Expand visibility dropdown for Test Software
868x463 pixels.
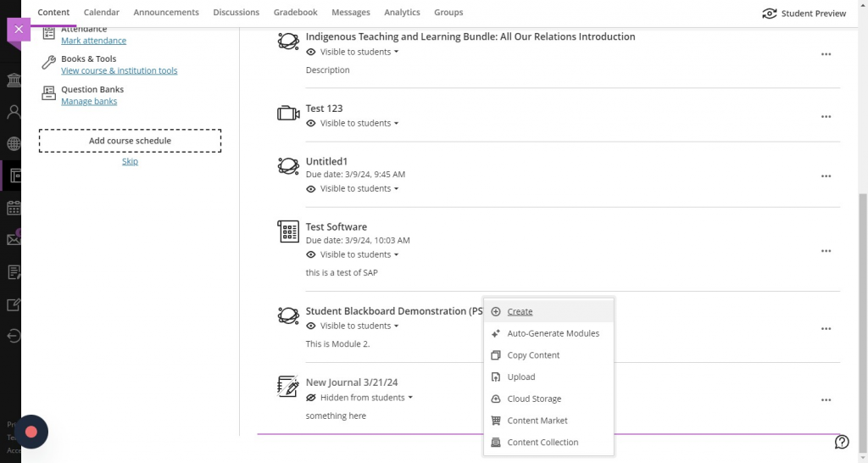pos(395,255)
